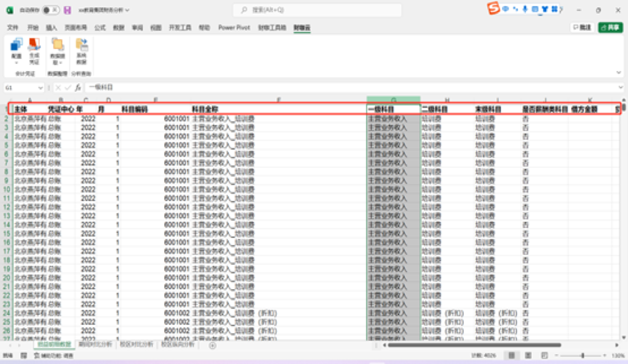
Task: Switch to page break preview view
Action: coord(544,356)
